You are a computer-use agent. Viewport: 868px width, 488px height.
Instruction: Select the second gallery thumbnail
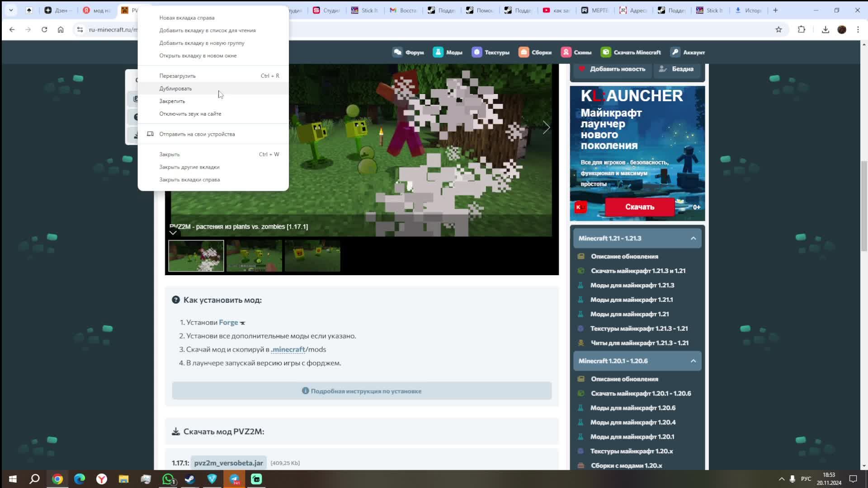coord(254,256)
